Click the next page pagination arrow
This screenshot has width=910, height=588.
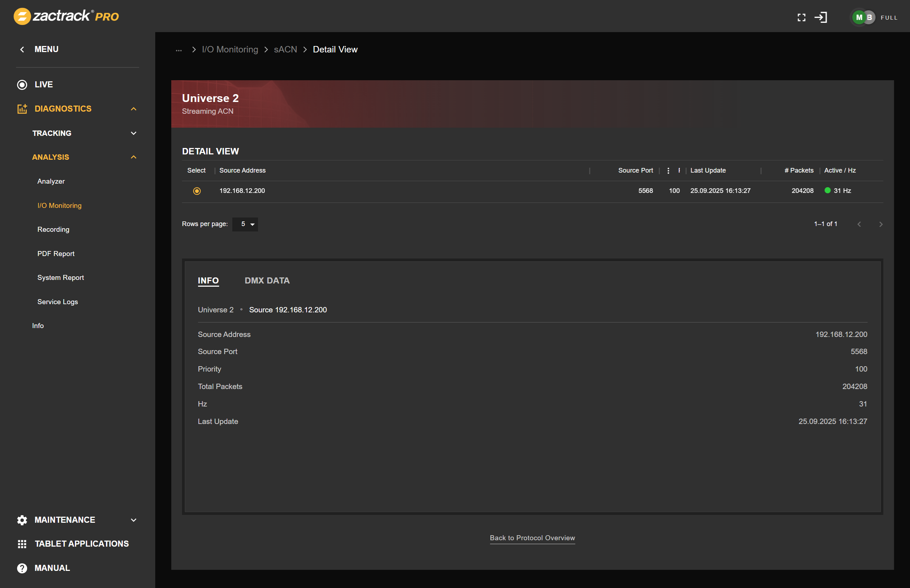point(881,224)
